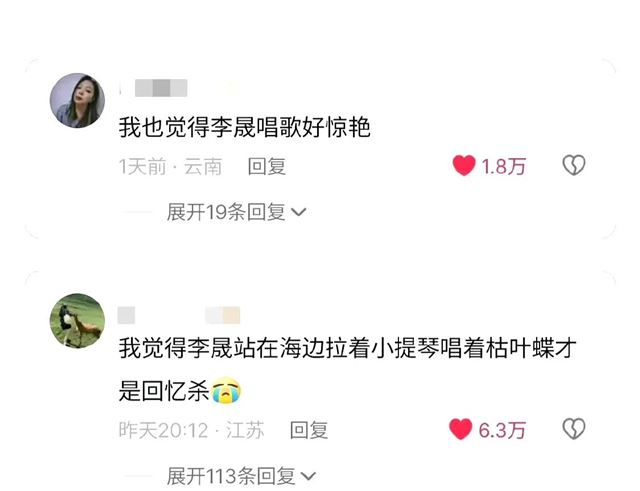The height and width of the screenshot is (491, 640).
Task: Click chevron next to 展开113条回复
Action: click(x=308, y=476)
